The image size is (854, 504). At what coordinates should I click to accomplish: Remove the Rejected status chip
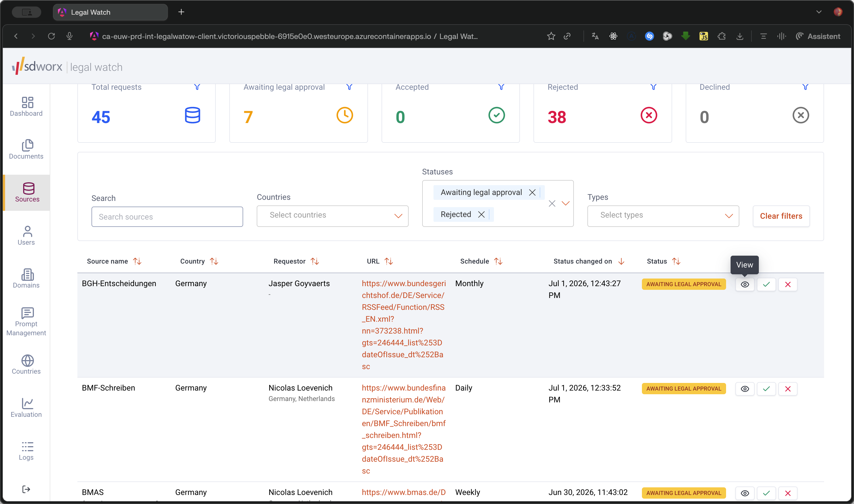[x=481, y=215]
